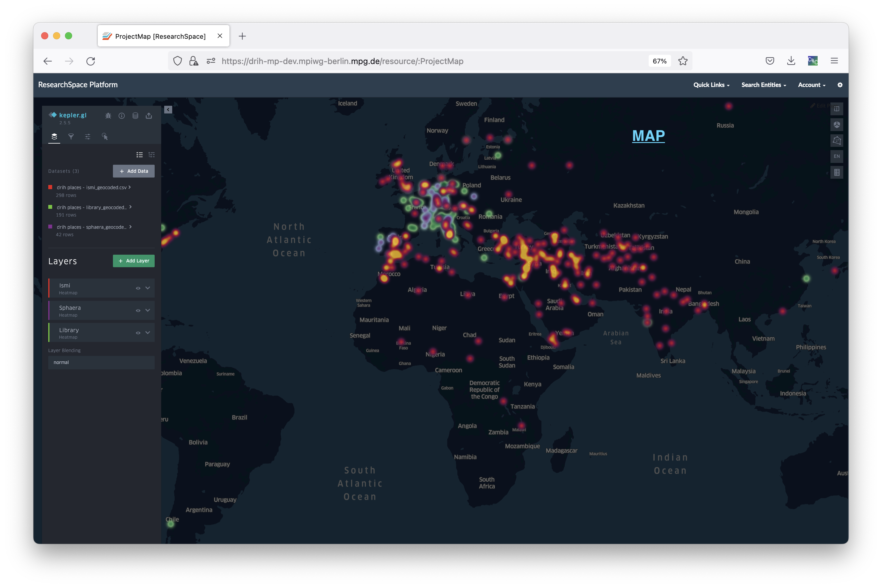
Task: Show the map legend panel
Action: point(837,172)
